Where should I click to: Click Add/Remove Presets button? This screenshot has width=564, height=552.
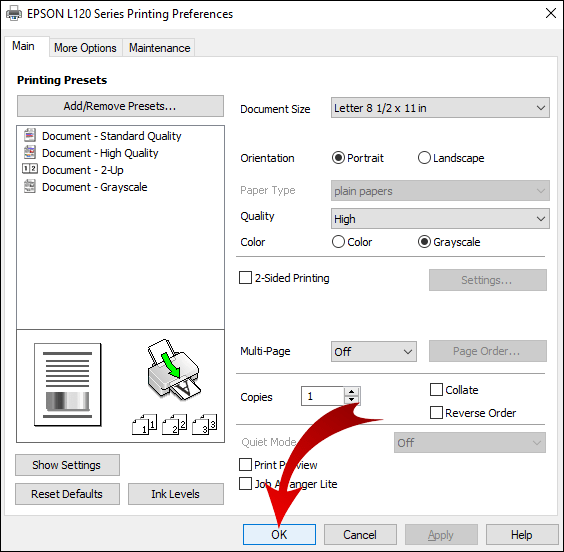(120, 106)
